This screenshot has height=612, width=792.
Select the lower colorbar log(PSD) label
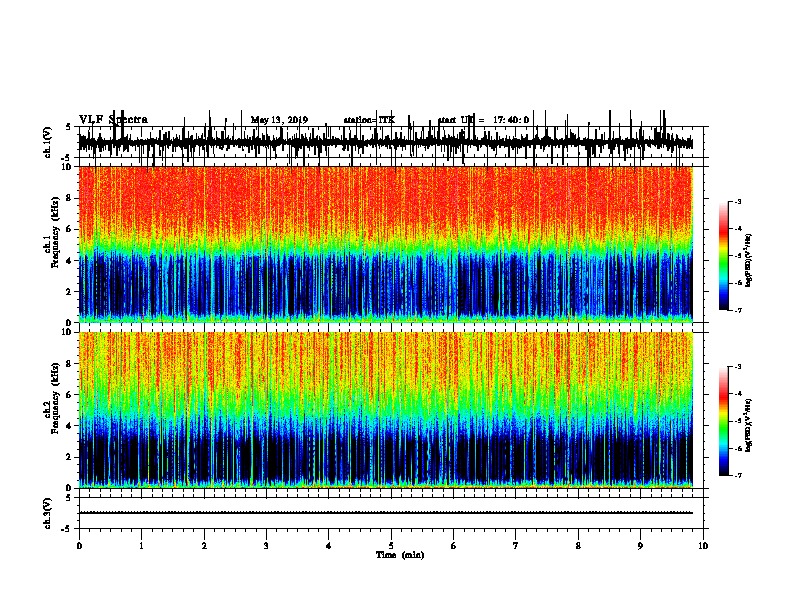point(748,426)
